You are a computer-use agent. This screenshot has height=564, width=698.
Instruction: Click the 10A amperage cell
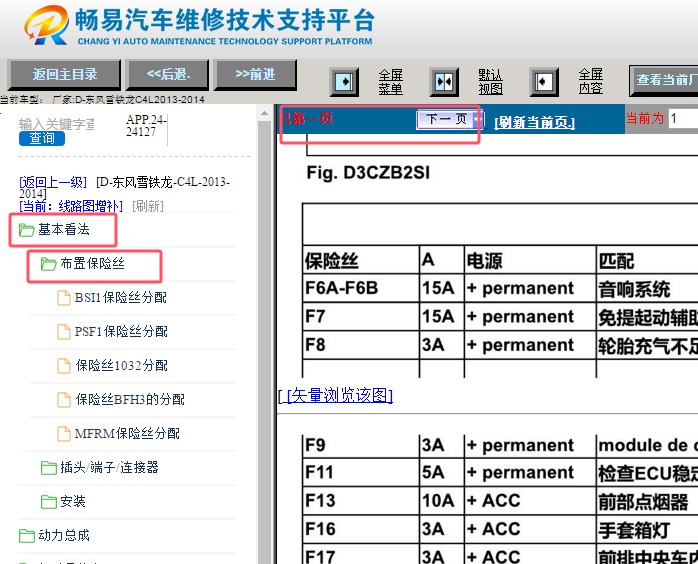(x=442, y=501)
